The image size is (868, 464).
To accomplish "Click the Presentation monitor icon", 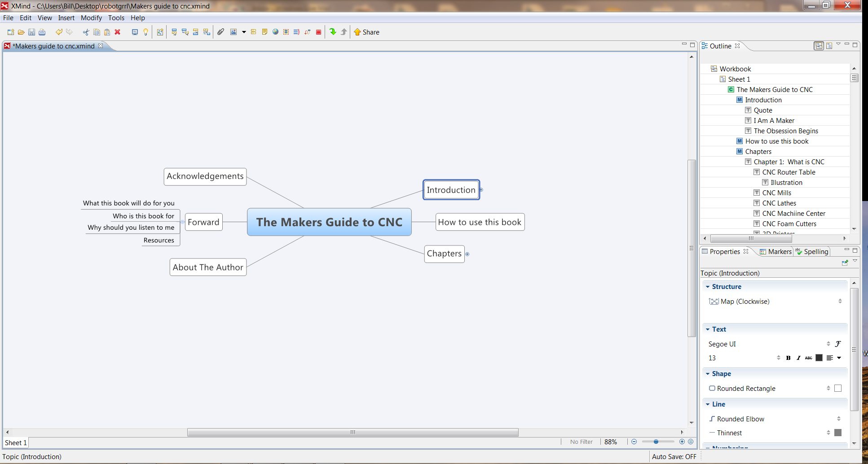I will (135, 32).
